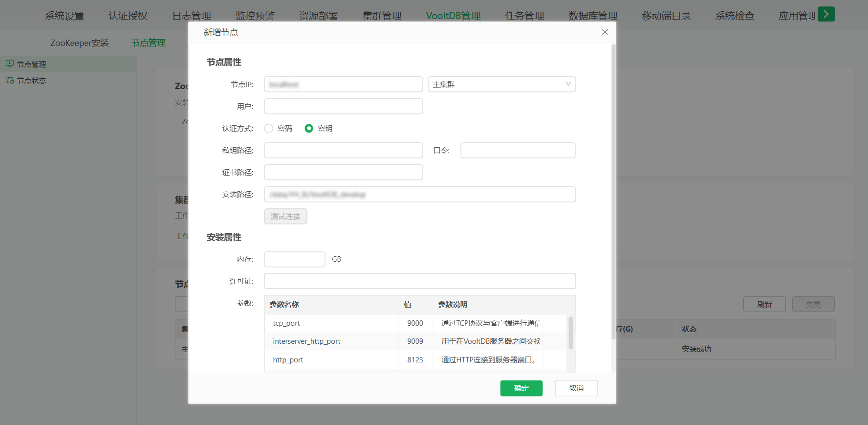Image resolution: width=868 pixels, height=425 pixels.
Task: Open the 应用管理 top menu
Action: tap(797, 16)
